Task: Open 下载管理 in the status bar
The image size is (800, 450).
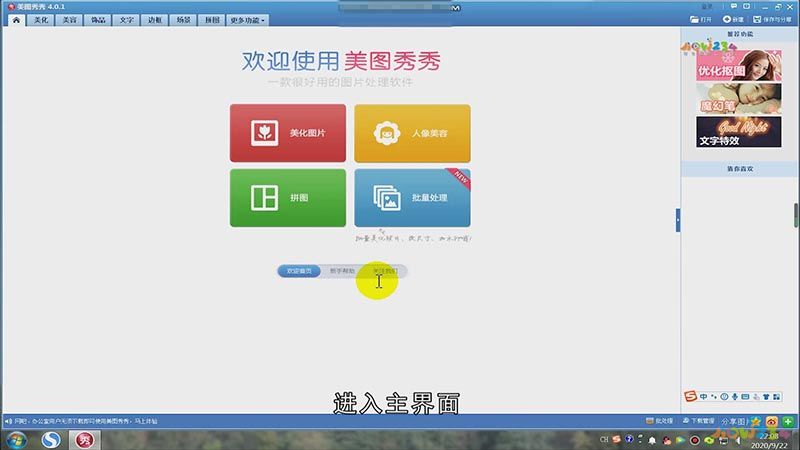Action: pyautogui.click(x=698, y=421)
